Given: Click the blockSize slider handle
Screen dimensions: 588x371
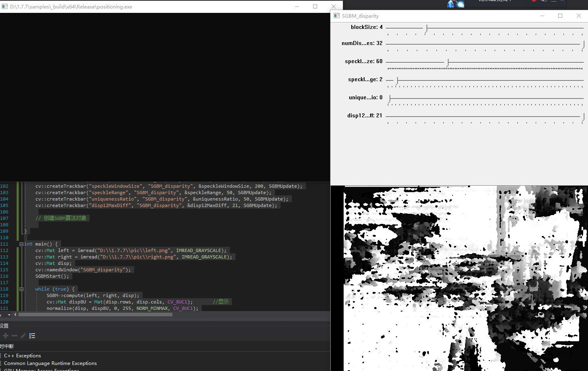Looking at the screenshot, I should pos(426,29).
